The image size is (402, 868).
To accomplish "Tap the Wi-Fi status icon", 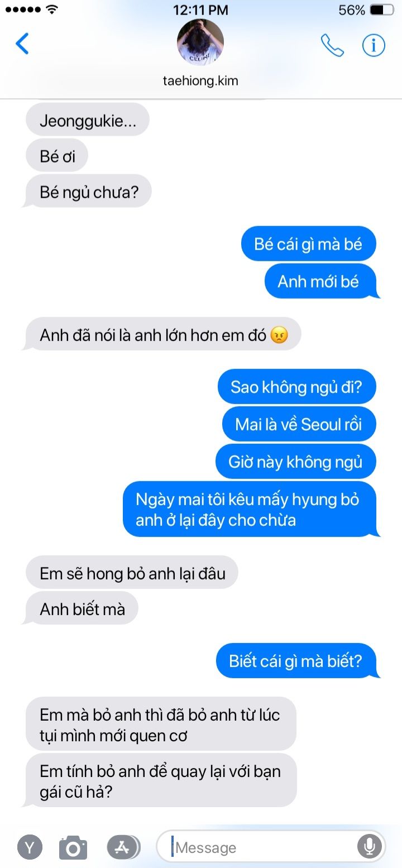I will pyautogui.click(x=52, y=9).
